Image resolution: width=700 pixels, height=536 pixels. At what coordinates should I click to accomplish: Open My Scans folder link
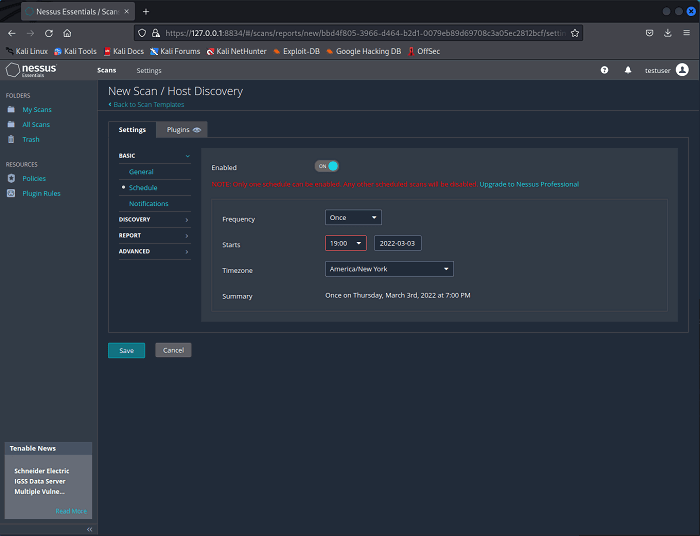click(x=37, y=109)
